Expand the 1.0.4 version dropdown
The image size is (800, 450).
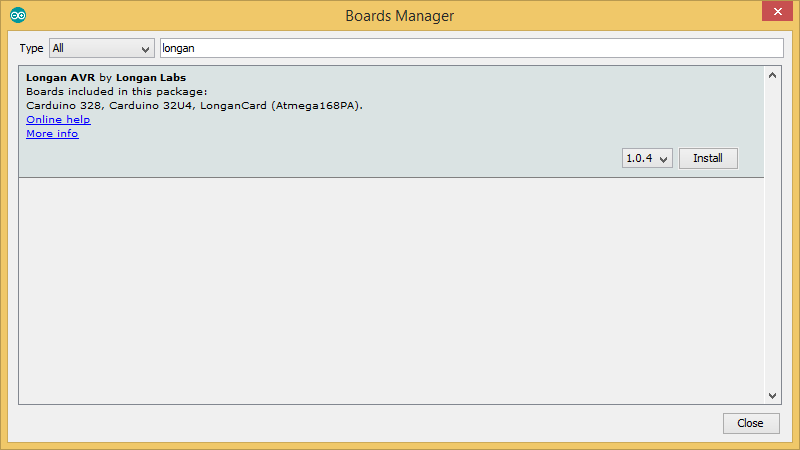click(x=646, y=158)
